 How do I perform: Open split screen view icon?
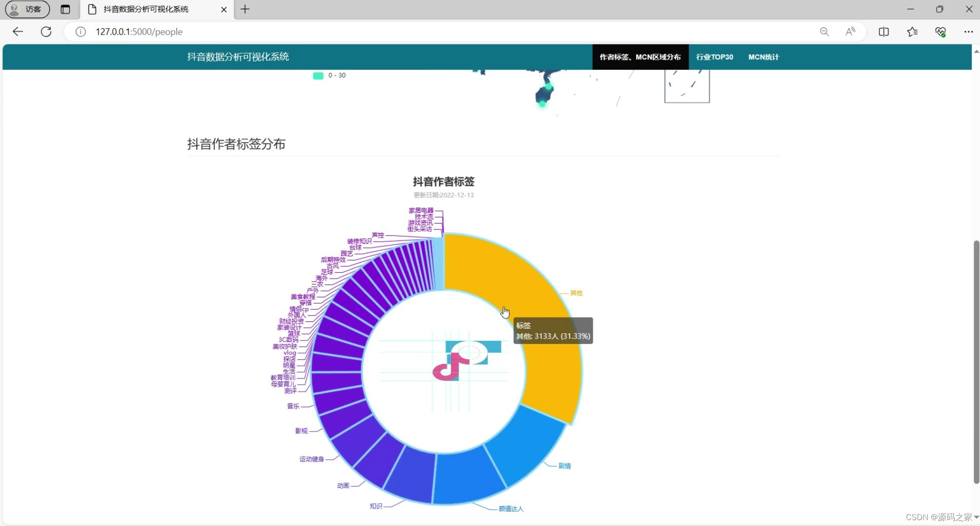pyautogui.click(x=884, y=32)
